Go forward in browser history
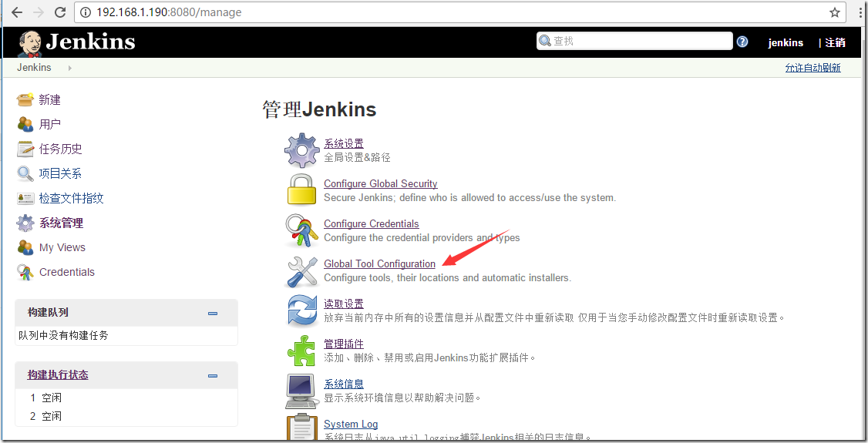 click(39, 12)
